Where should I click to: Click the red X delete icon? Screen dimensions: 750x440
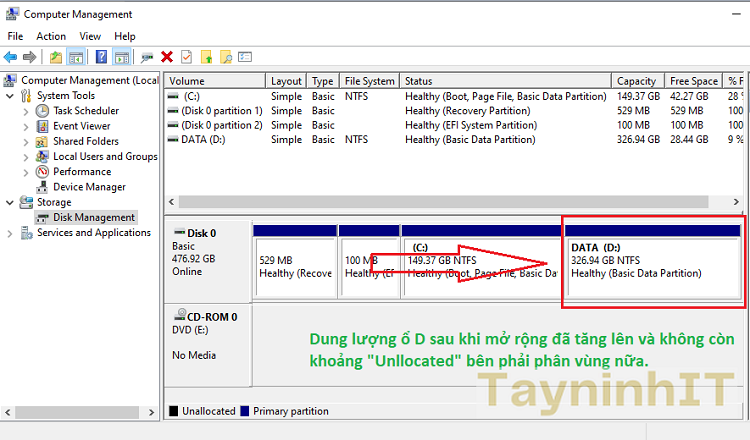point(167,57)
